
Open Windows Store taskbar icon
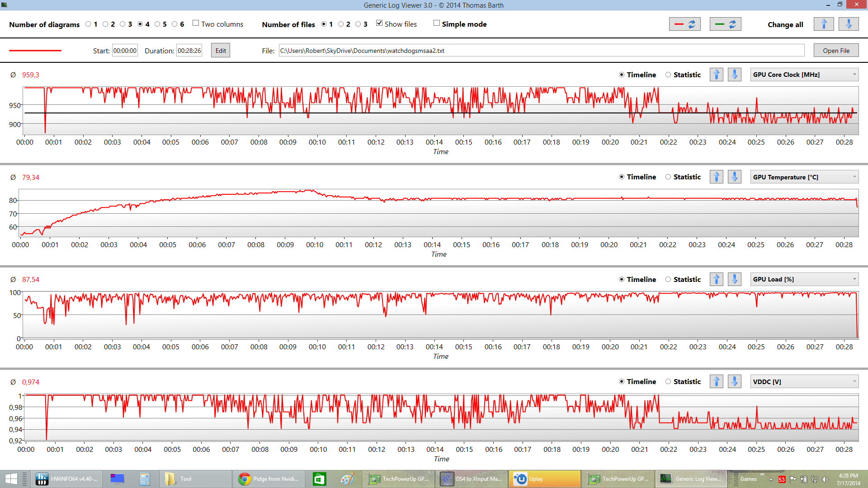(319, 479)
